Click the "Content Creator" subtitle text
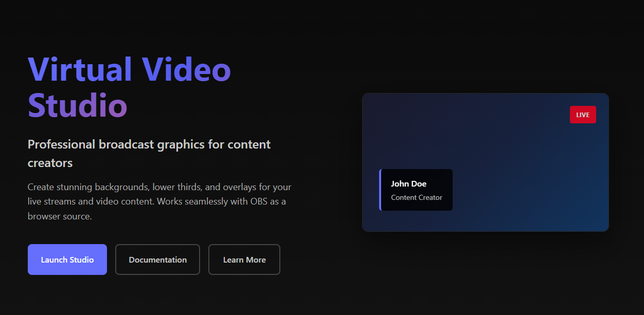Image resolution: width=644 pixels, height=315 pixels. (416, 198)
